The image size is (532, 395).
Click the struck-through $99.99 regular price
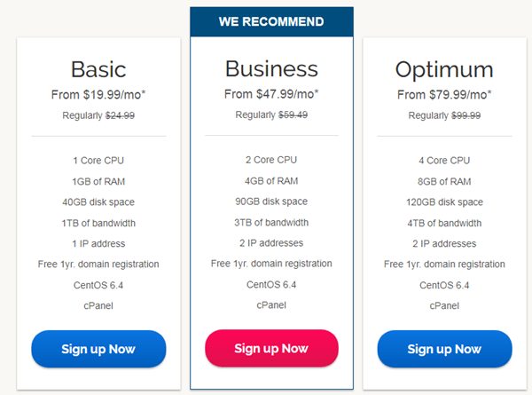(x=465, y=115)
